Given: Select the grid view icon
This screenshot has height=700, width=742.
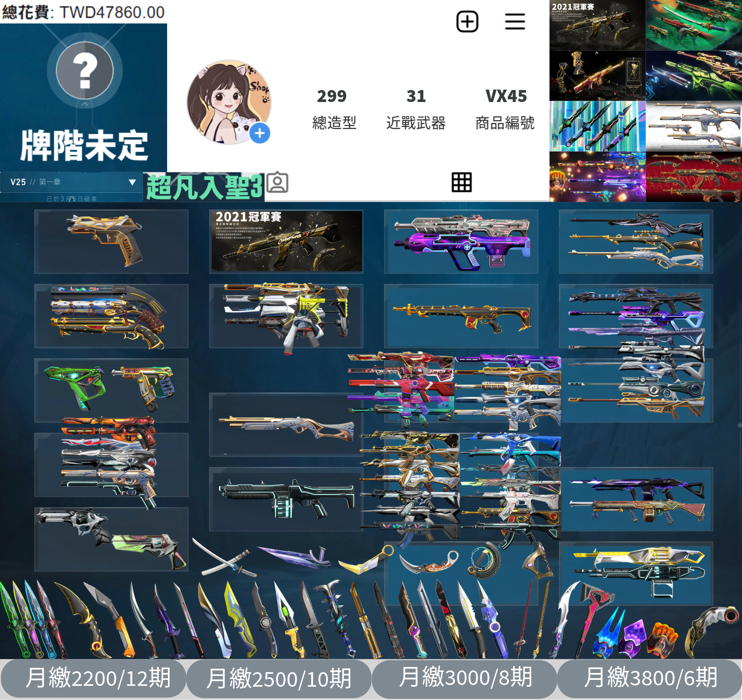Looking at the screenshot, I should pos(461,183).
